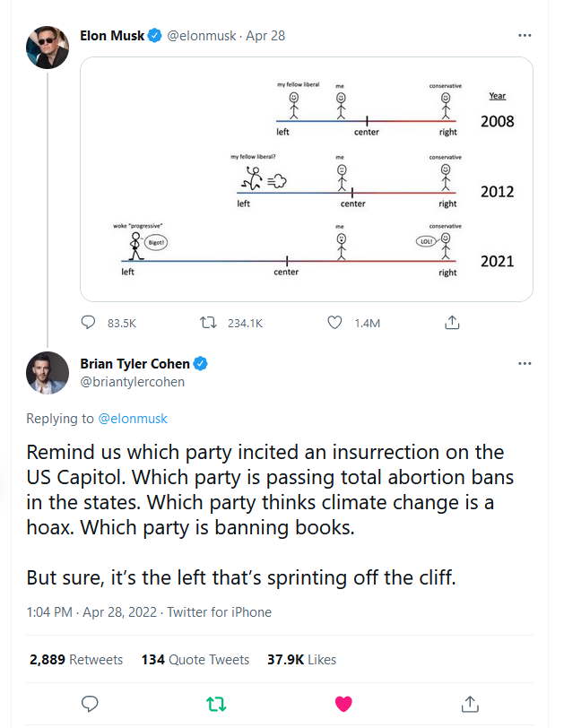Open the political spectrum cartoon image

click(x=307, y=179)
